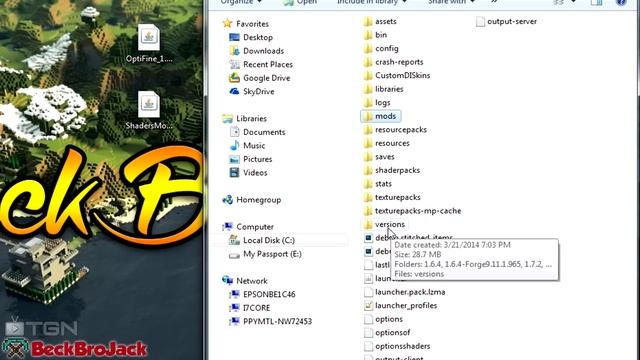640x360 pixels.
Task: Select the crash-reports folder
Action: 393,62
